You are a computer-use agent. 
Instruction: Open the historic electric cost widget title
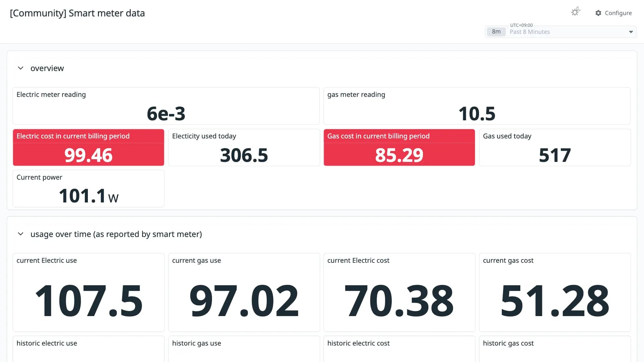(x=358, y=343)
